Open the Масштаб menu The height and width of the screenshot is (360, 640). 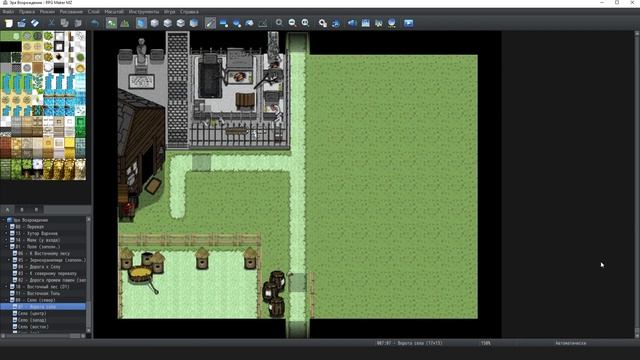[x=114, y=12]
